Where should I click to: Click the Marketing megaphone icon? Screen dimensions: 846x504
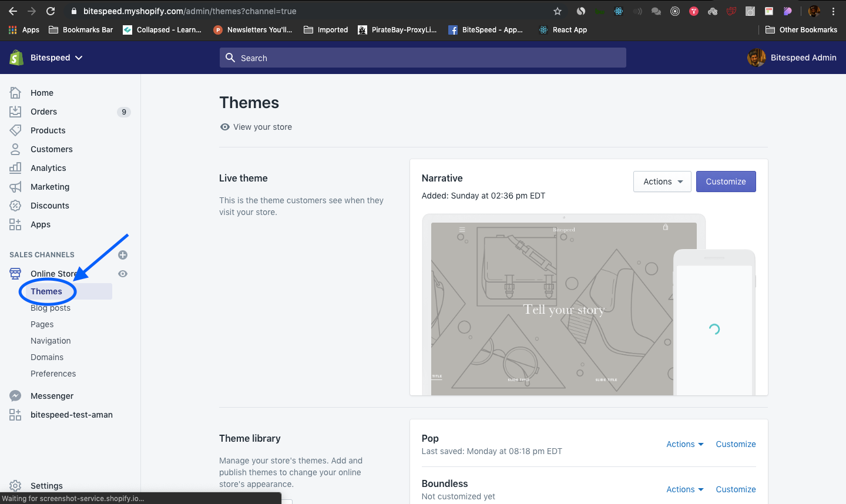[15, 187]
